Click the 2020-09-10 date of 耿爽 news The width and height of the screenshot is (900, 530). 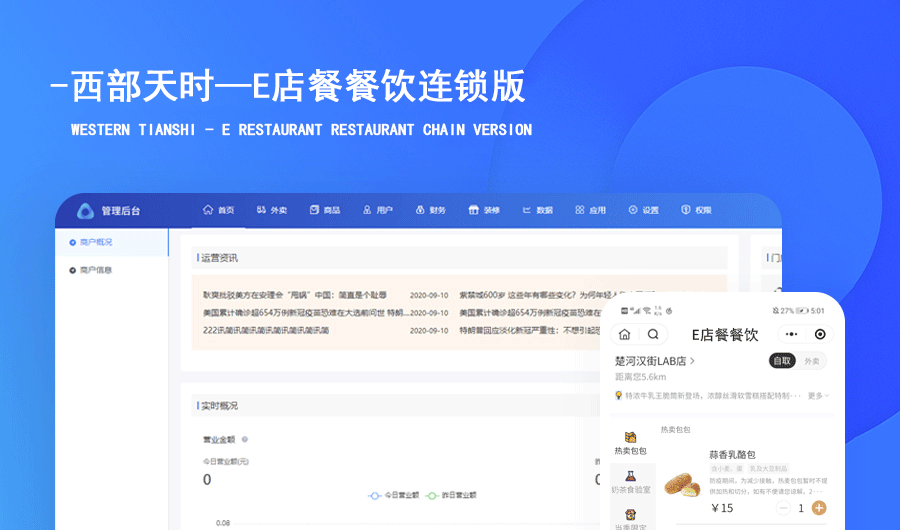point(429,295)
